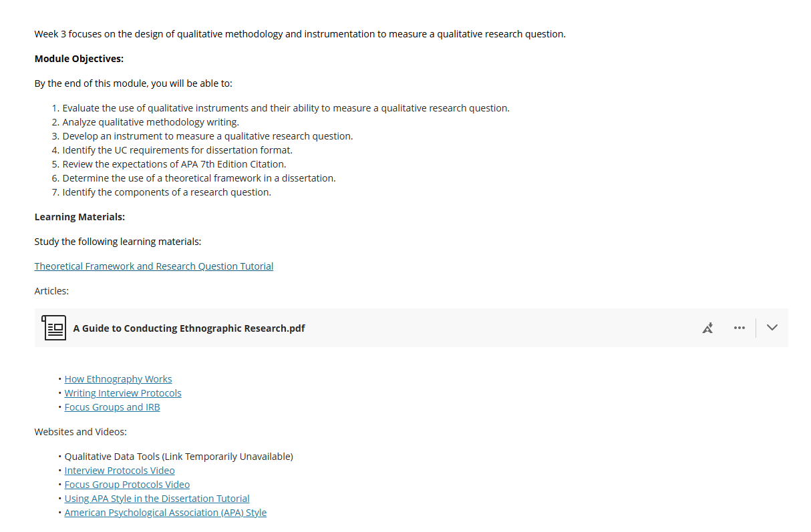Click the unavailable Qualitative Data Tools text

pyautogui.click(x=179, y=456)
